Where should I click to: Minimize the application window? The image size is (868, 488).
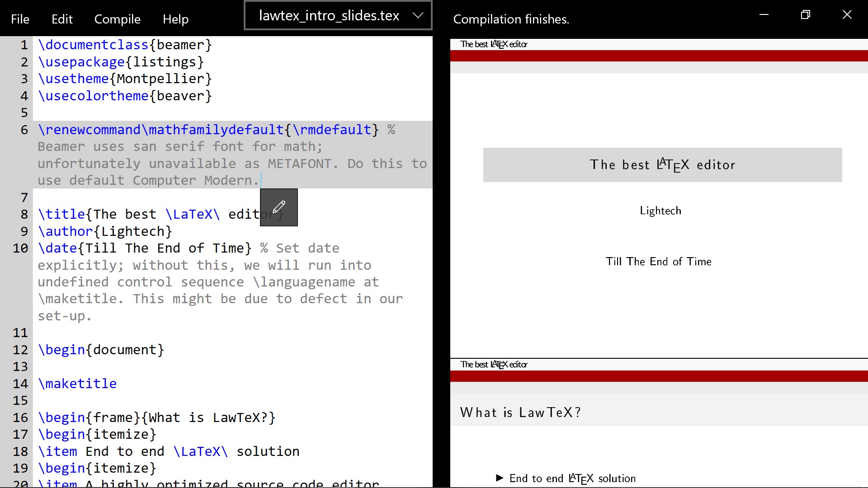[x=764, y=15]
